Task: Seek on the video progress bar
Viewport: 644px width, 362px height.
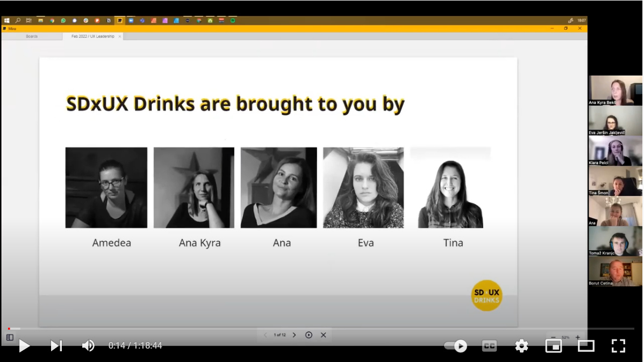Action: tap(322, 329)
